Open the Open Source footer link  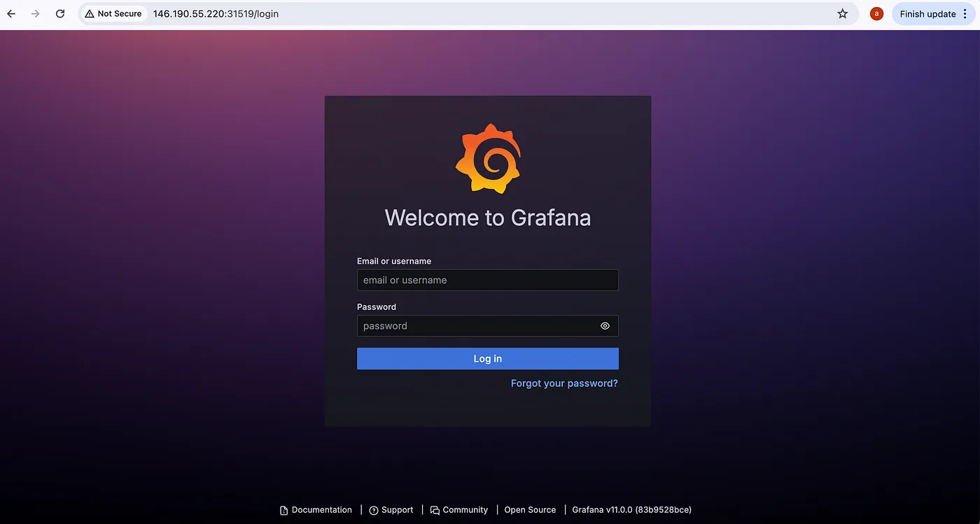point(530,510)
